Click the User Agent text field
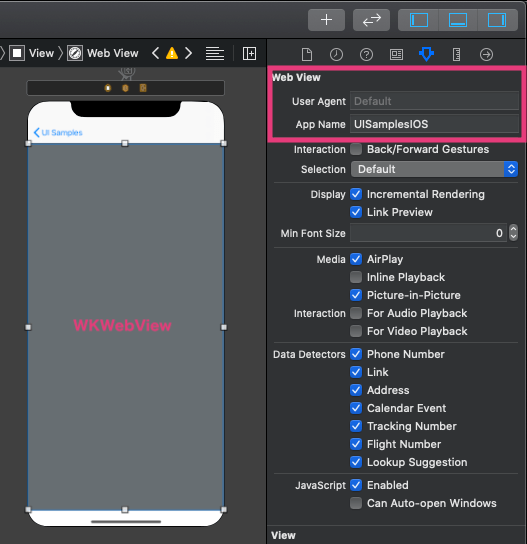 434,101
